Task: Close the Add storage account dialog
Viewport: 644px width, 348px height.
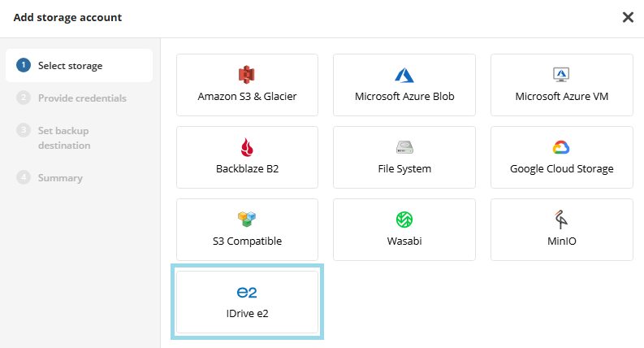Action: pyautogui.click(x=628, y=17)
